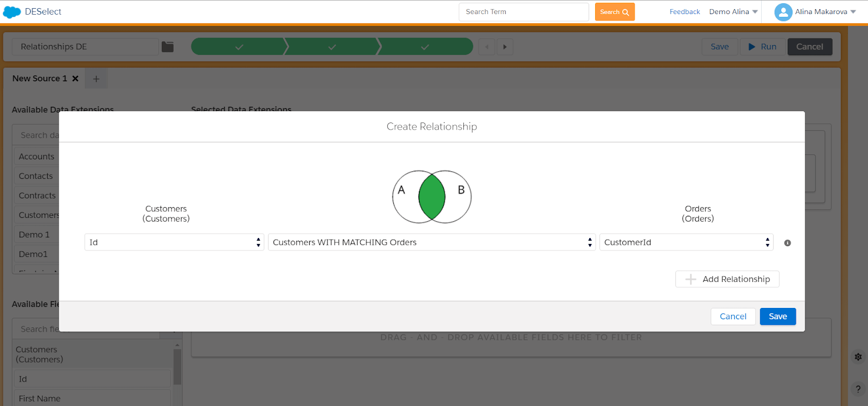Open the Customers WITH MATCHING Orders dropdown
Viewport: 868px width, 406px height.
[x=431, y=242]
